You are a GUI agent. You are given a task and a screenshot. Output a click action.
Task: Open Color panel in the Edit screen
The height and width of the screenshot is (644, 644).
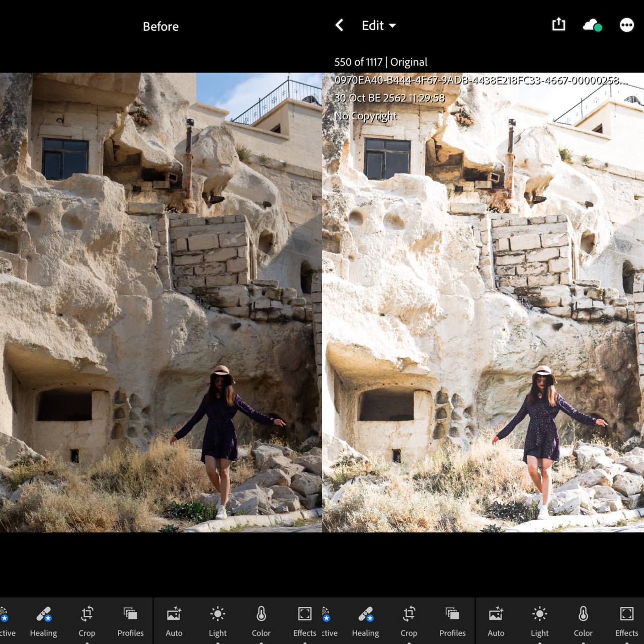(583, 622)
